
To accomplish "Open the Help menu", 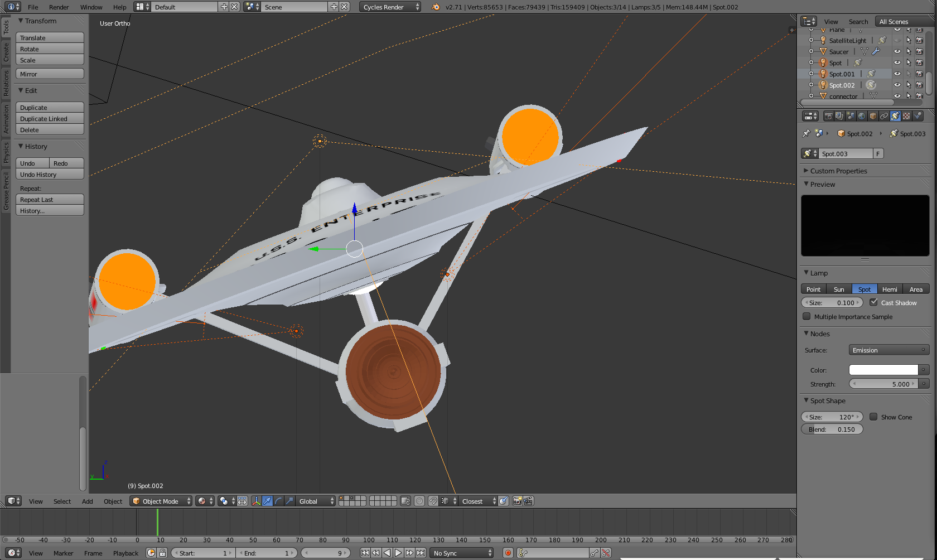I will pyautogui.click(x=119, y=7).
